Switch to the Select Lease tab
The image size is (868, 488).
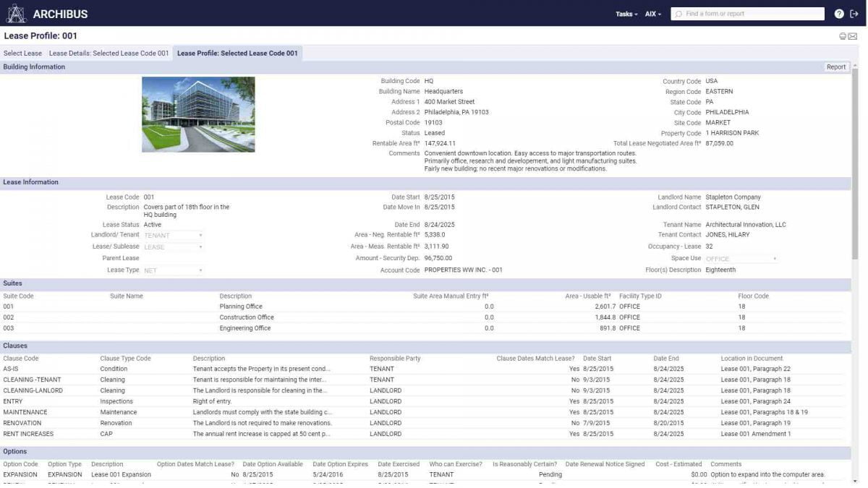pyautogui.click(x=22, y=53)
